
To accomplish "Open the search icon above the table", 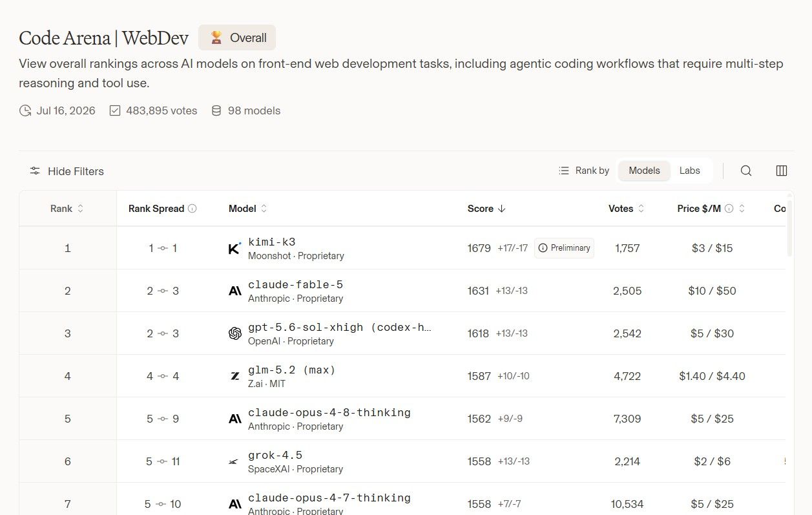I will pos(746,171).
